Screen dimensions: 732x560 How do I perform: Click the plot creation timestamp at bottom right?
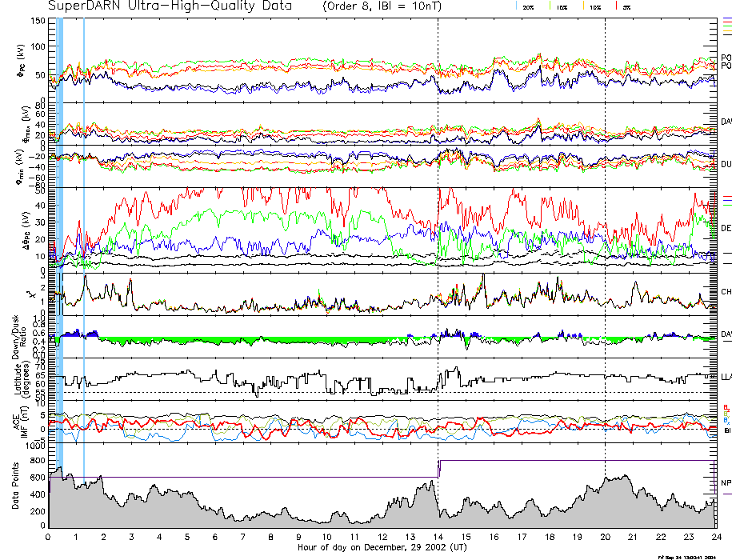click(x=686, y=557)
